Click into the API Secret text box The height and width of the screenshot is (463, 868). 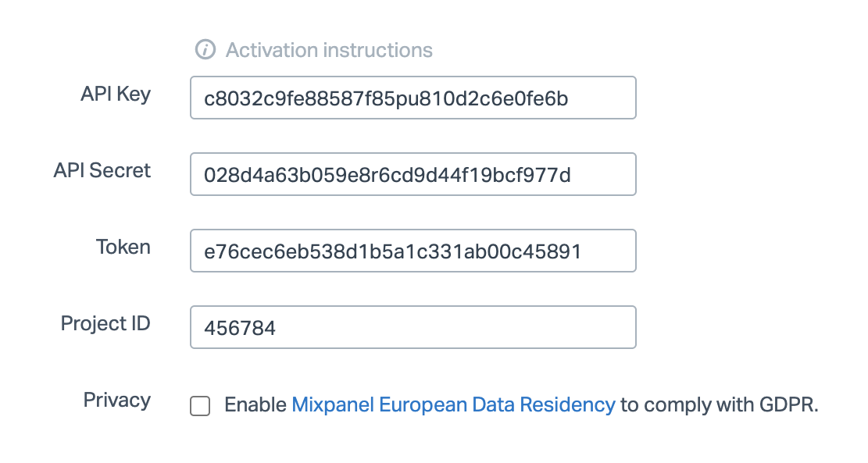(x=413, y=174)
